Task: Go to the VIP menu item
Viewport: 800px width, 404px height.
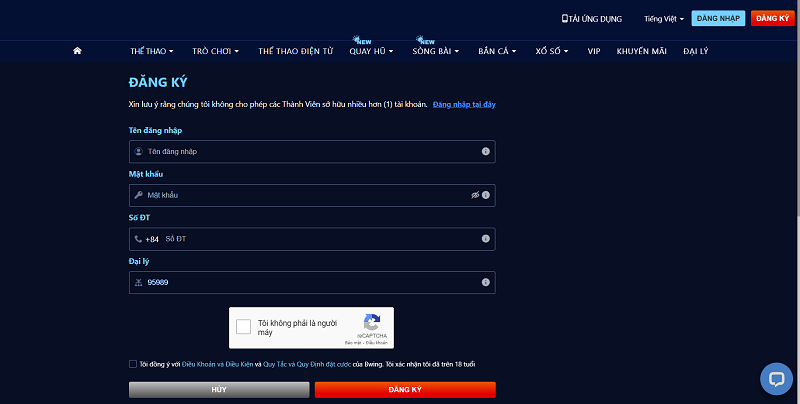Action: 594,50
